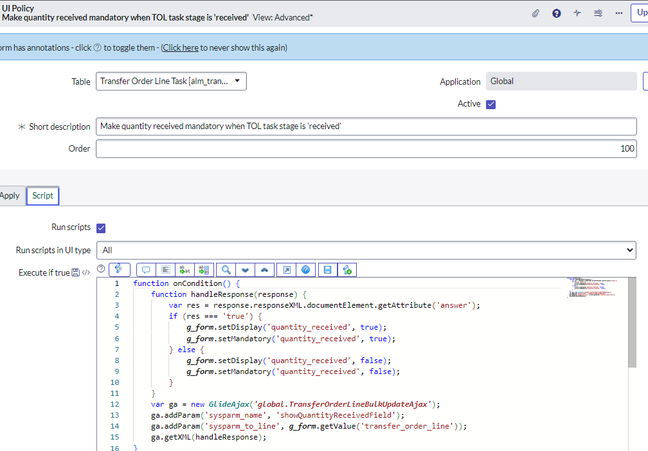Click the 'View: Advanced' header text
648x451 pixels.
coord(283,17)
